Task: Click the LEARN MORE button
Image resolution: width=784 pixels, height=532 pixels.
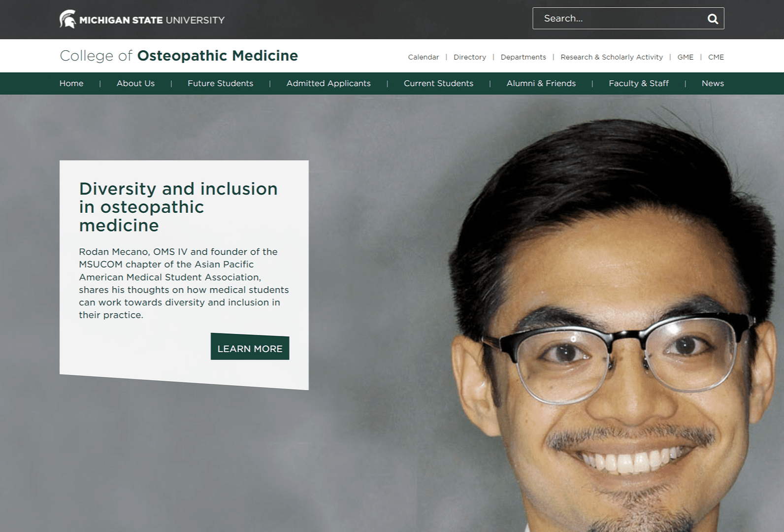Action: (250, 347)
